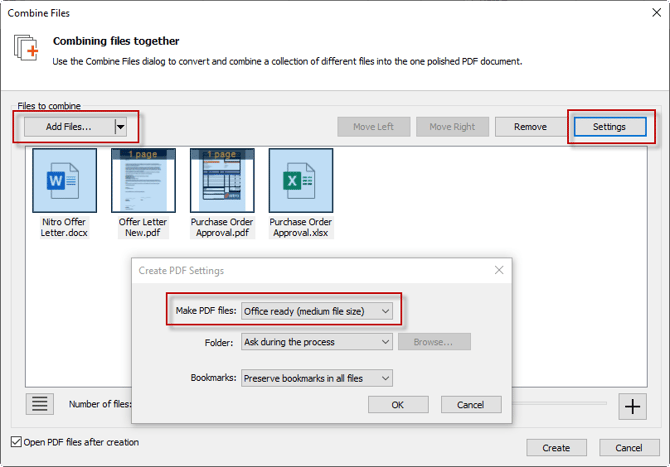Expand the Bookmarks dropdown
This screenshot has width=670, height=467.
coord(317,378)
